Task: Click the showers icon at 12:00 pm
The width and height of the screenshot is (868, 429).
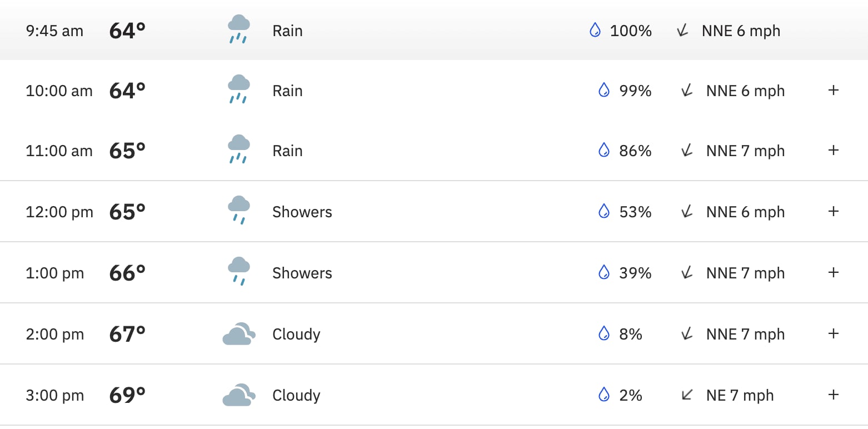Action: coord(239,211)
